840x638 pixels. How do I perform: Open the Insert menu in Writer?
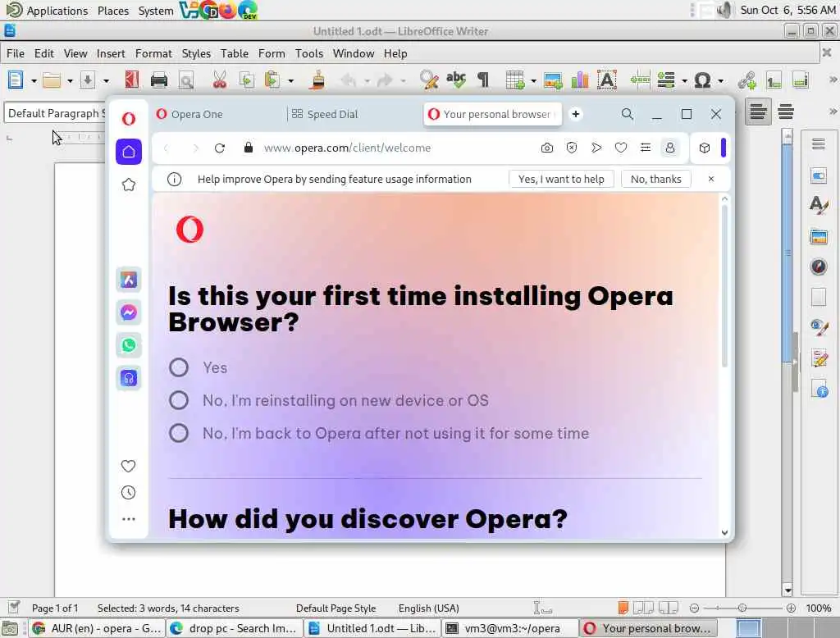[x=111, y=53]
